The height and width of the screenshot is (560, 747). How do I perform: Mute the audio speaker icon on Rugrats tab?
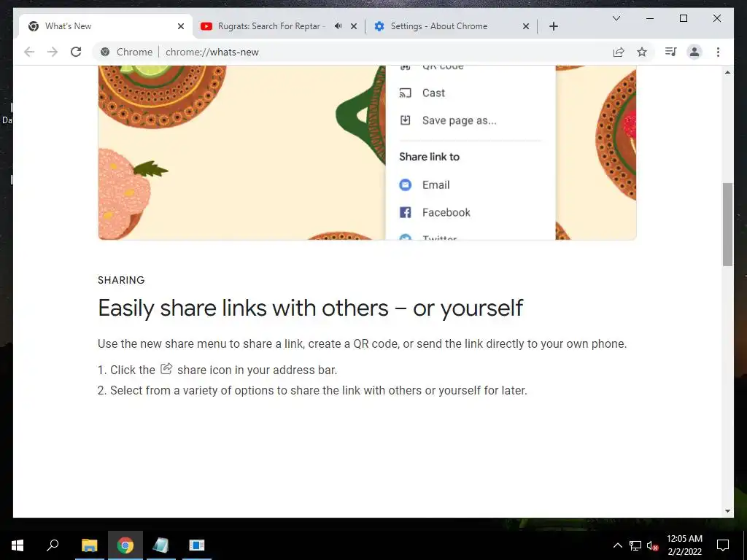tap(338, 26)
